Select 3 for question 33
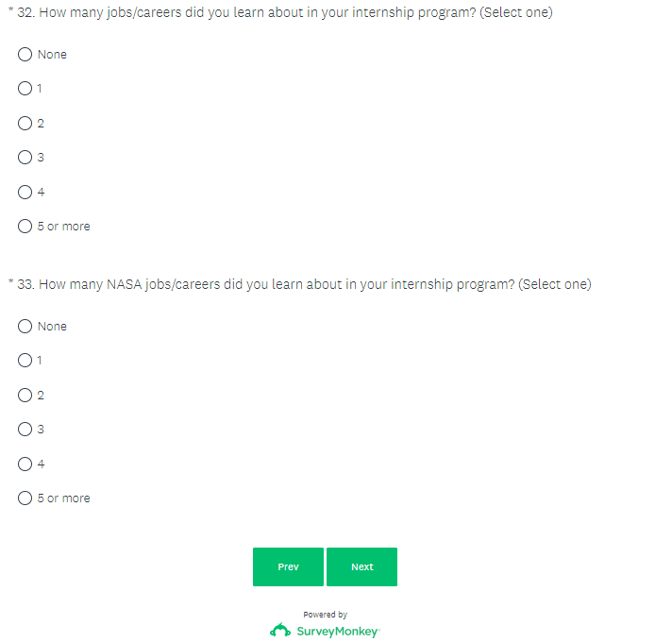Screen dimensions: 672x642 (x=25, y=430)
